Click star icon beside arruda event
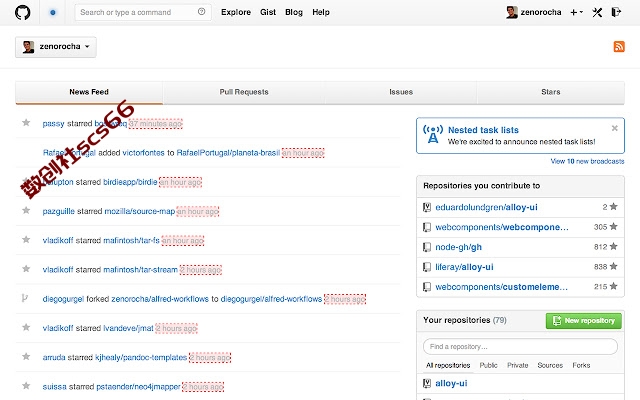 coord(26,357)
